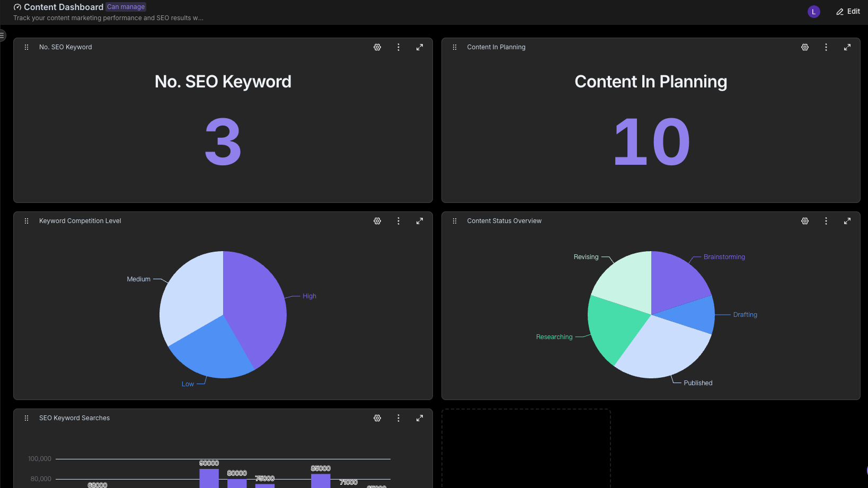Image resolution: width=868 pixels, height=488 pixels.
Task: Click the Revising label
Action: (586, 257)
